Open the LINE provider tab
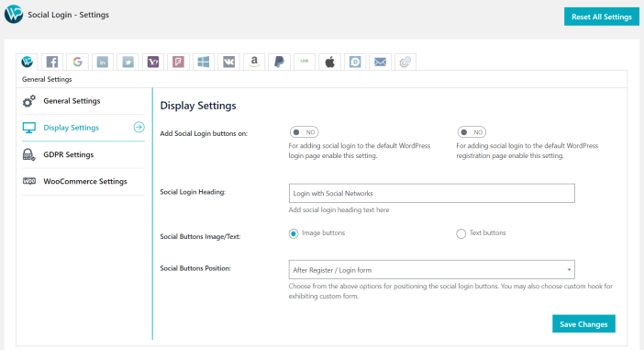The height and width of the screenshot is (350, 644). 305,62
